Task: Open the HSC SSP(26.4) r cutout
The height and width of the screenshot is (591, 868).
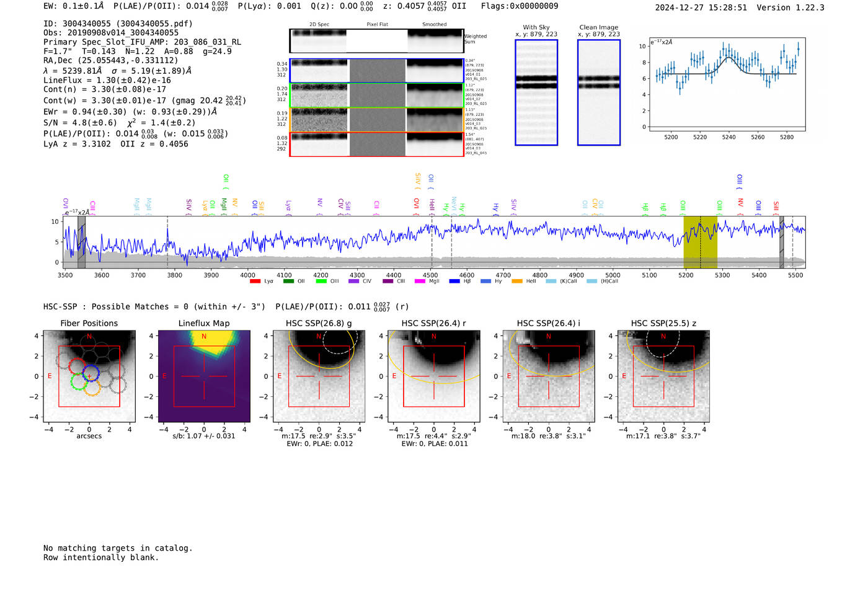Action: tap(434, 376)
